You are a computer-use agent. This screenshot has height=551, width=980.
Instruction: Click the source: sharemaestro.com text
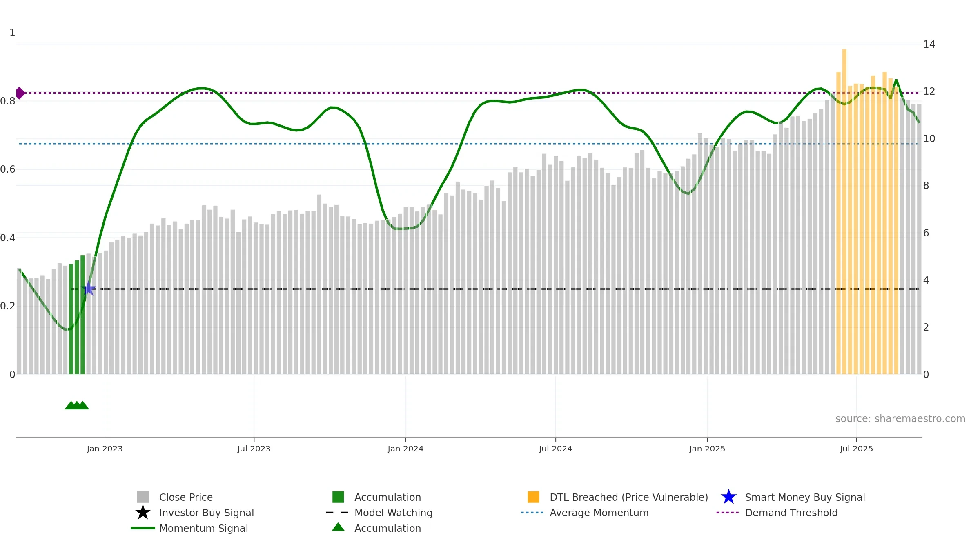click(900, 419)
